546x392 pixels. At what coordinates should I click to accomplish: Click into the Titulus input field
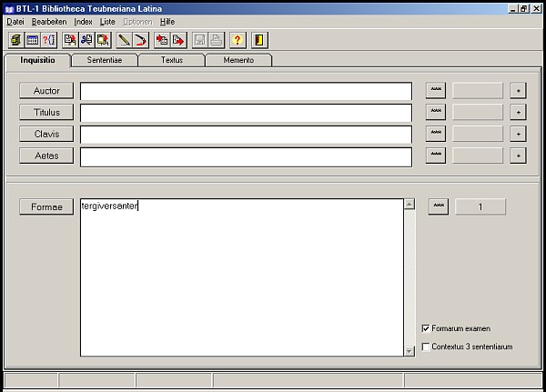[246, 113]
